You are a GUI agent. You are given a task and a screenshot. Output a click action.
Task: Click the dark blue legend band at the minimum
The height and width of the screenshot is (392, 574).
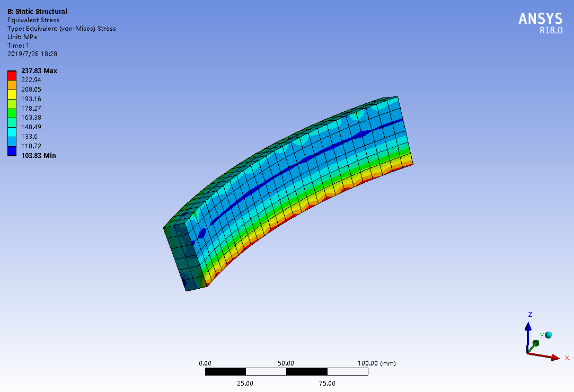tap(12, 151)
